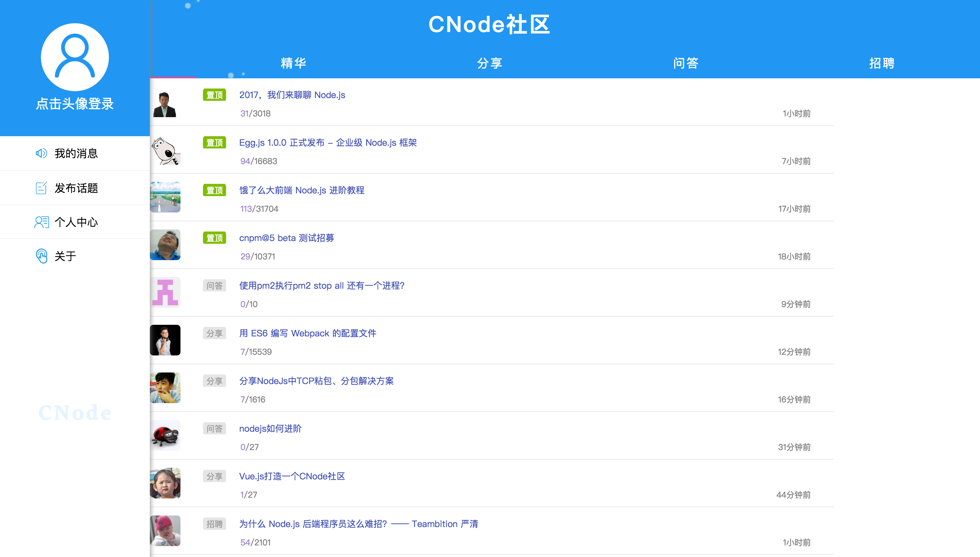The image size is (980, 557).
Task: Click the 问答 tag on the pm2 topic
Action: pos(214,285)
